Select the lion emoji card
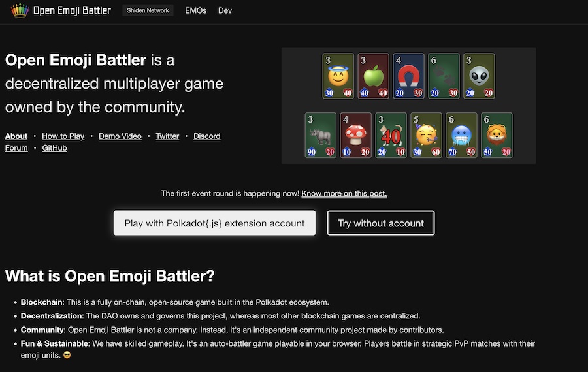 tap(497, 135)
